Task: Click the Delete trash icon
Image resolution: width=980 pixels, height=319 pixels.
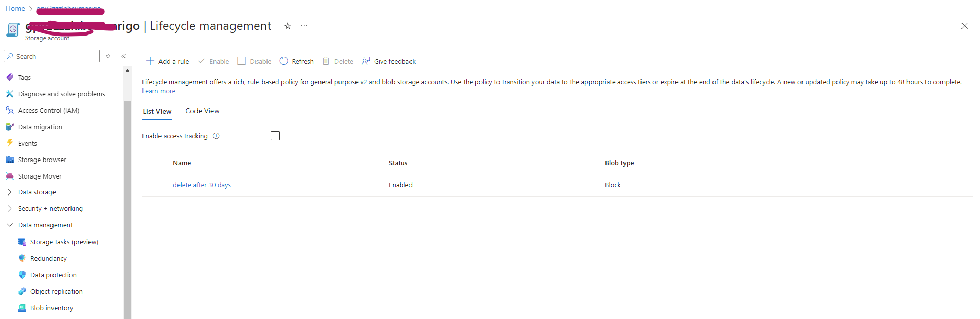Action: [x=326, y=61]
